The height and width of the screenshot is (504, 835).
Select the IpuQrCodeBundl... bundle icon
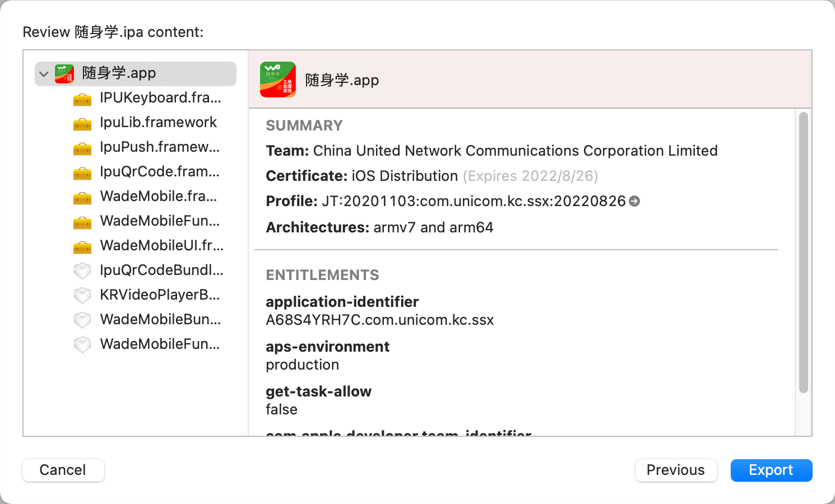82,270
